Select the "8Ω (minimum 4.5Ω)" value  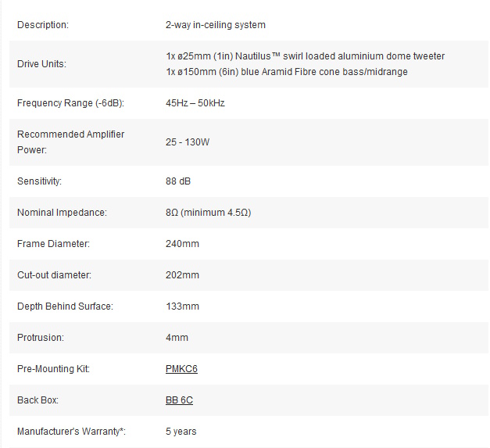point(208,213)
